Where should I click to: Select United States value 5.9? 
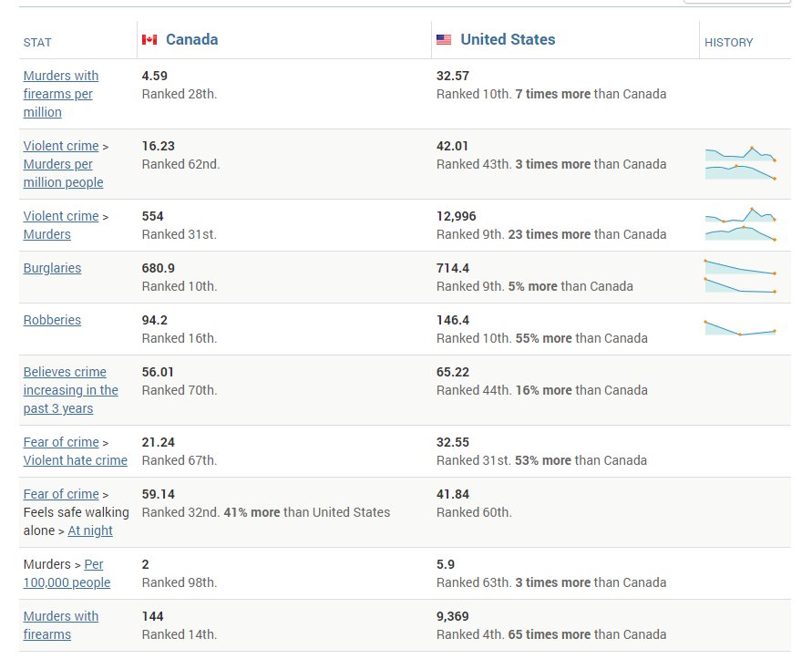coord(446,564)
